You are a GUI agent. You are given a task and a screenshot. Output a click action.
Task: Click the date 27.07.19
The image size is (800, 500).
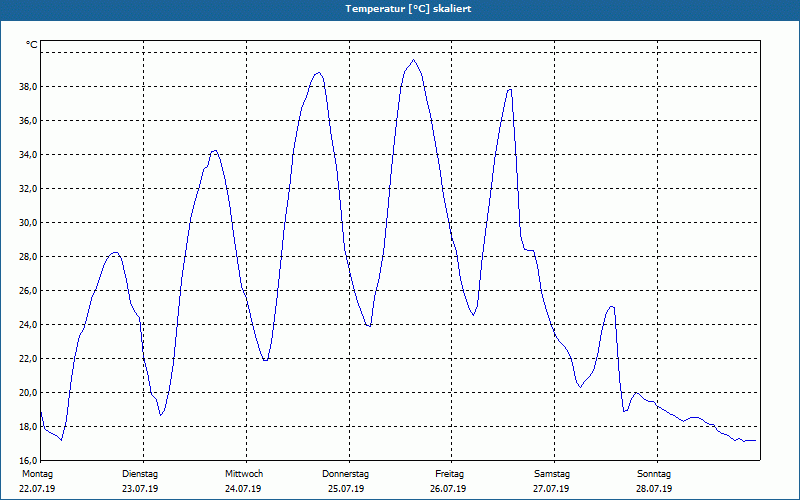point(551,489)
